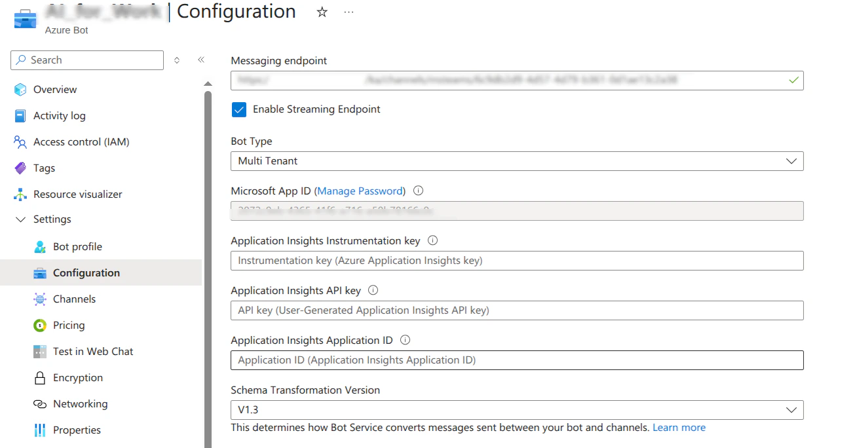Open Schema Transformation Version dropdown
Viewport: 868px width, 448px height.
[x=517, y=410]
